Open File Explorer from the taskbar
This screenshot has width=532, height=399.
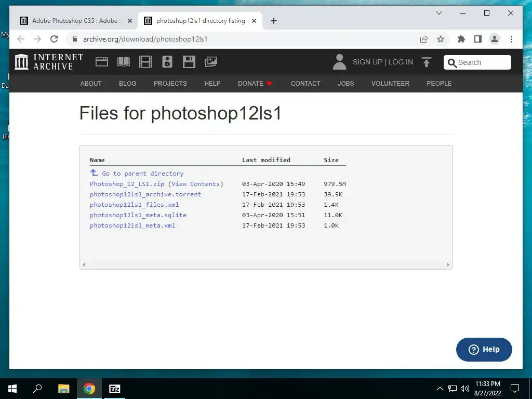point(63,389)
